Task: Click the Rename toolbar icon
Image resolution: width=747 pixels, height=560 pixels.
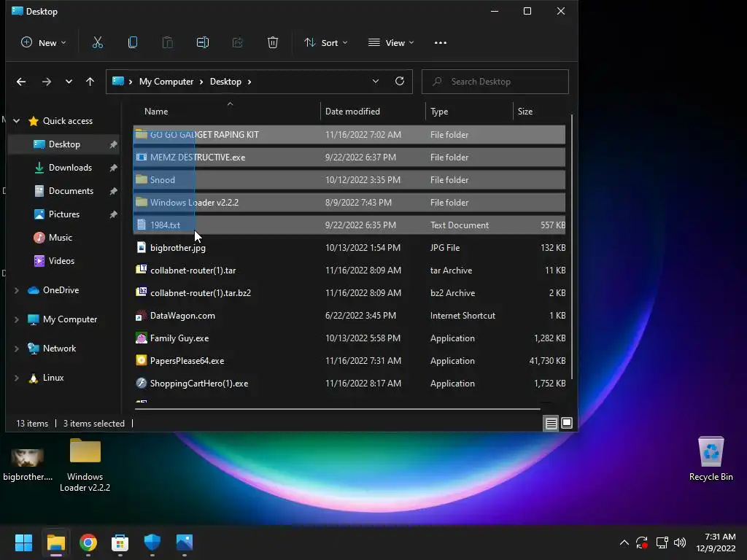Action: coord(203,43)
